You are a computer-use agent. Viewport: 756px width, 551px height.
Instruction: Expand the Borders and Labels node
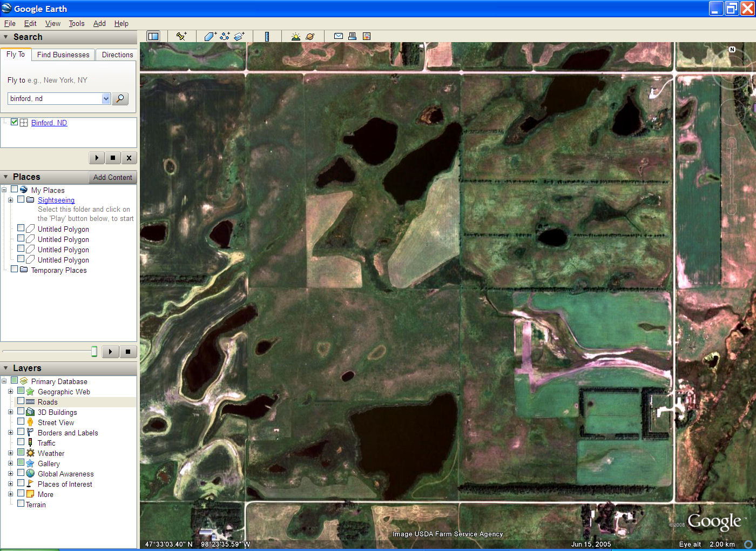10,433
